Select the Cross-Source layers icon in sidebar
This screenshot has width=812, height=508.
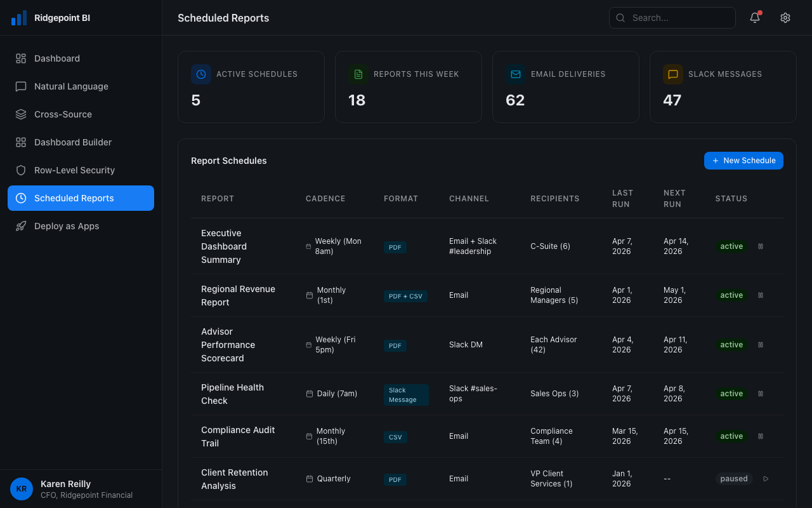click(x=20, y=114)
